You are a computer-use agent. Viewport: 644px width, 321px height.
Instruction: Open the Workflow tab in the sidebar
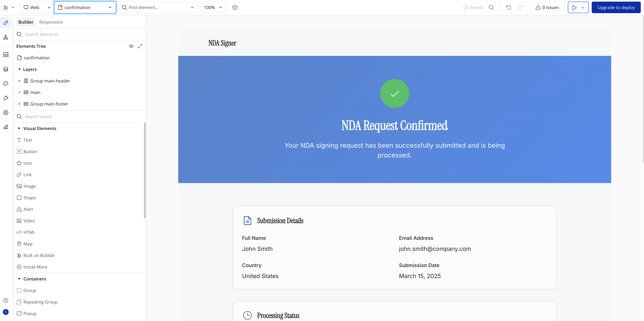[x=6, y=37]
